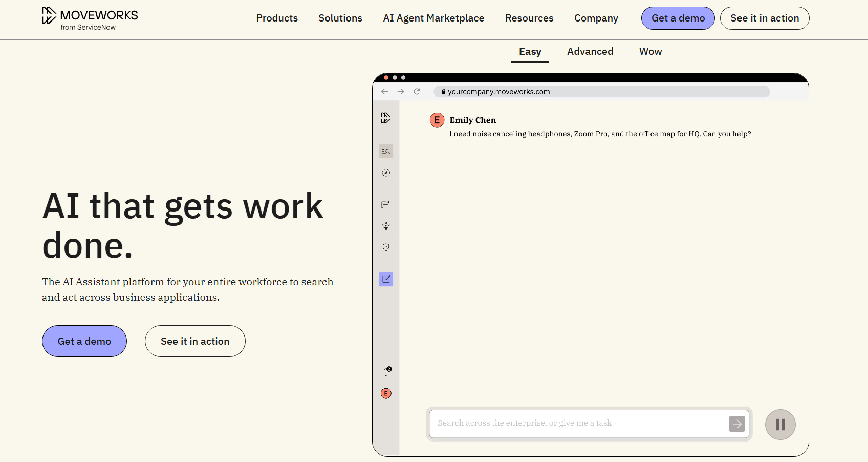The width and height of the screenshot is (868, 462).
Task: Pause the demo animation
Action: (780, 425)
